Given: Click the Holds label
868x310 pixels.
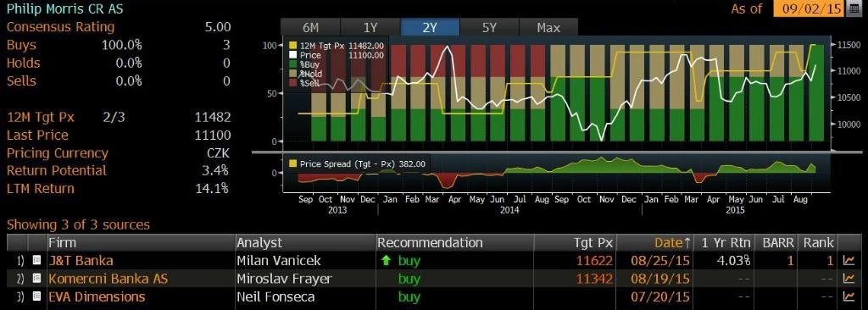Looking at the screenshot, I should (x=23, y=64).
